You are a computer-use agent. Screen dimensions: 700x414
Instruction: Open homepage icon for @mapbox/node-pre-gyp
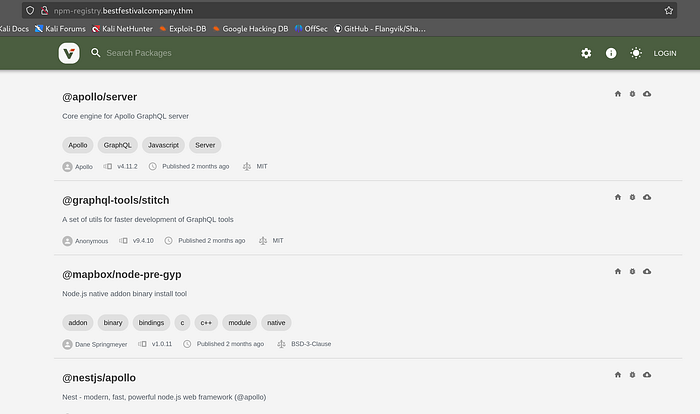point(618,271)
